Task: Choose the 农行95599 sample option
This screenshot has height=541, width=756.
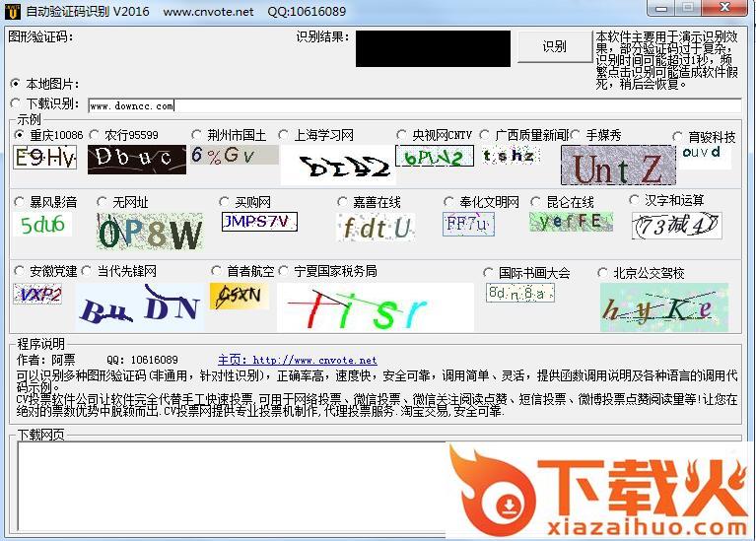Action: coord(95,135)
